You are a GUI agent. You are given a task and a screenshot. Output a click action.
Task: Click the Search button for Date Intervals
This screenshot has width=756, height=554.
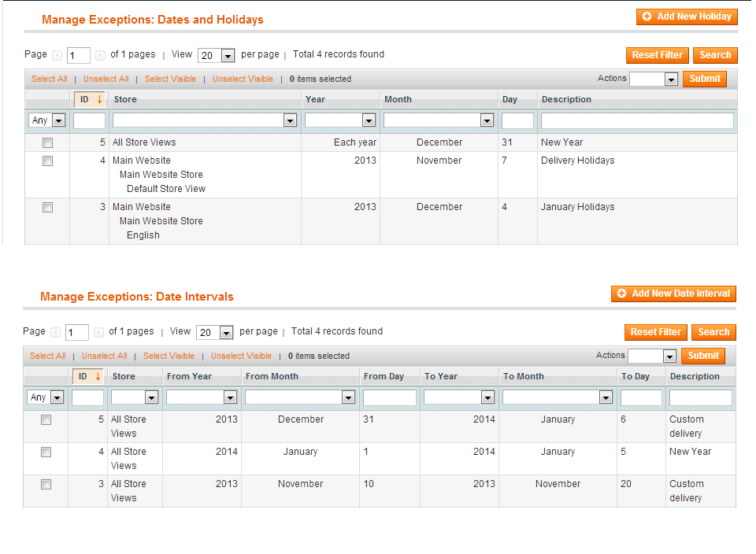pyautogui.click(x=713, y=331)
